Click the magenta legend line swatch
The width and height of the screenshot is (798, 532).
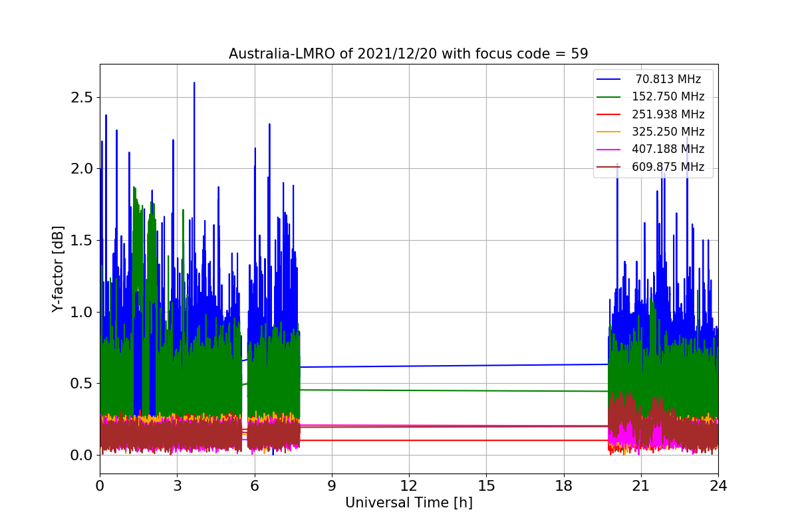[x=610, y=150]
